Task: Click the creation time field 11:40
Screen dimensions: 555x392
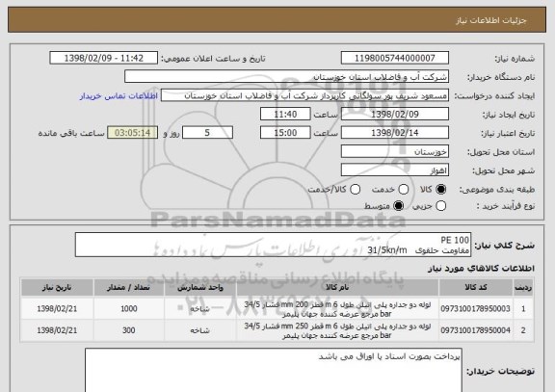Action: pyautogui.click(x=285, y=114)
